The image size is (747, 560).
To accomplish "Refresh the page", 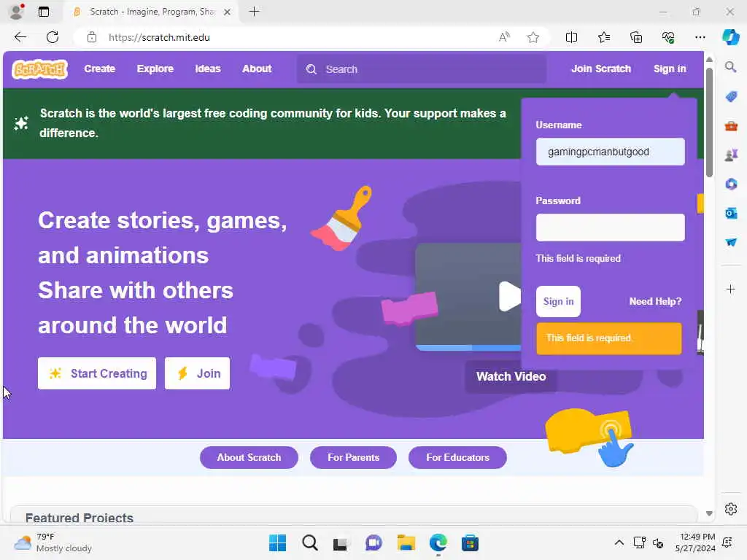I will 53,37.
